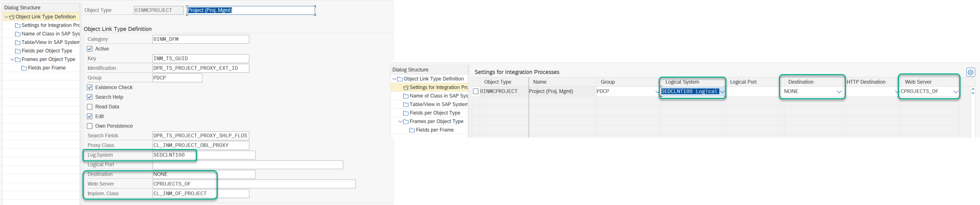Open Fields per Frame folder in left tree
This screenshot has width=980, height=205.
pyautogui.click(x=46, y=68)
